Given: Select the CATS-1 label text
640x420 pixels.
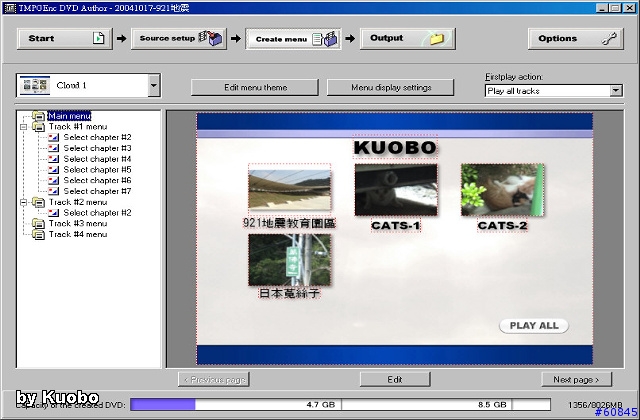Looking at the screenshot, I should coord(396,225).
